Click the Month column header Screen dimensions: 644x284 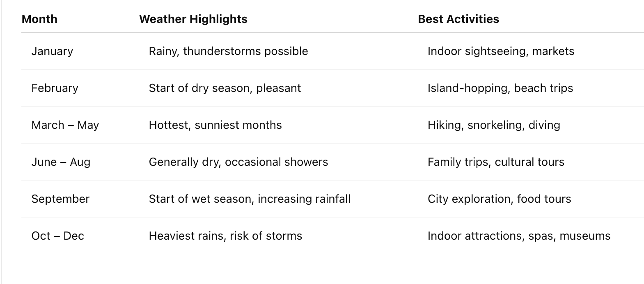pos(39,19)
